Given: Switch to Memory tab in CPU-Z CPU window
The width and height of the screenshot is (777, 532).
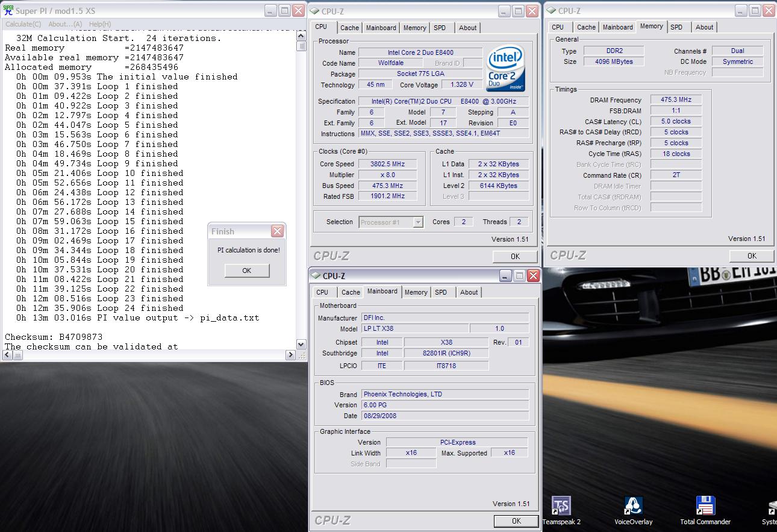Looking at the screenshot, I should click(x=415, y=28).
